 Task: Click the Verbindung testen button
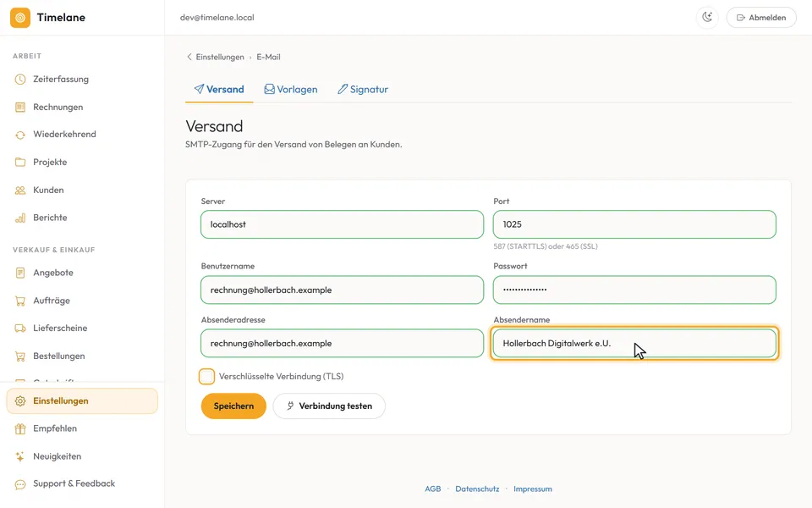pos(329,406)
